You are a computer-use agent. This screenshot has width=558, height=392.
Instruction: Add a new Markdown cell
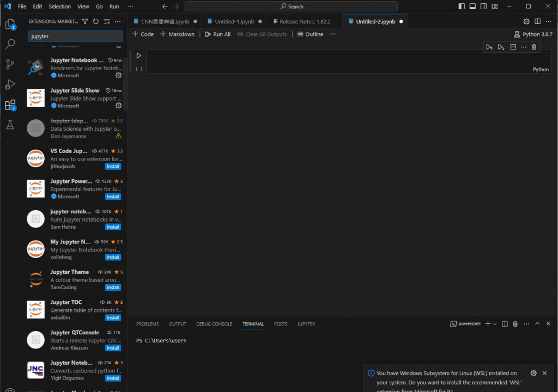click(x=177, y=34)
